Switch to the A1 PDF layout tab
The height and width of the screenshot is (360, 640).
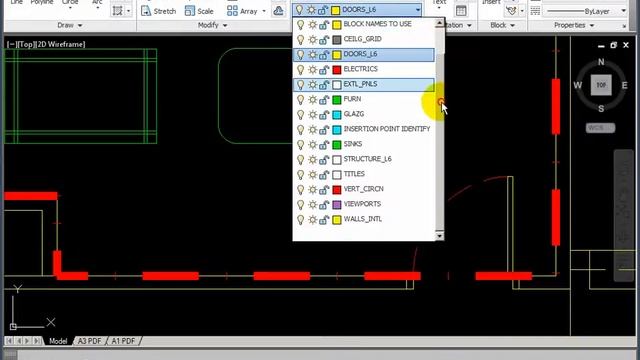(123, 341)
